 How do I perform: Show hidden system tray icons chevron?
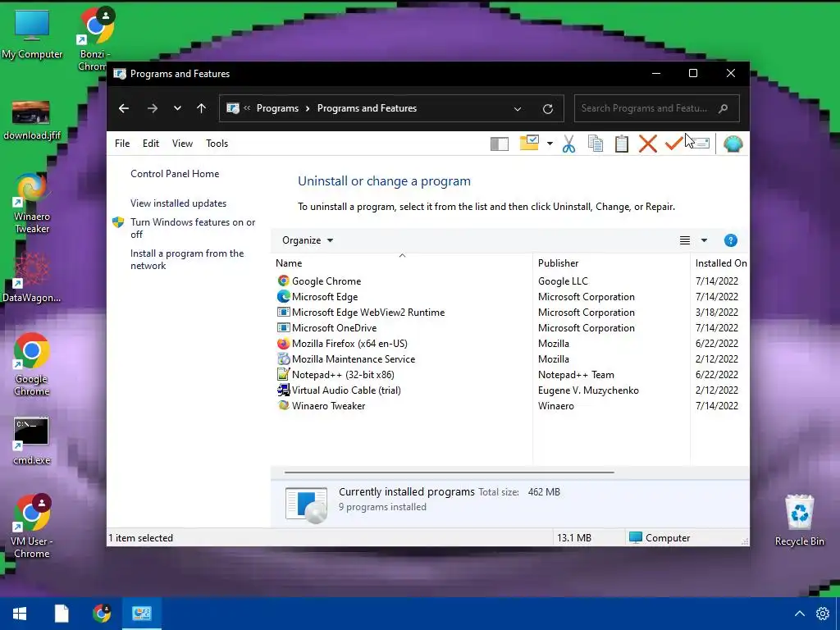(x=799, y=614)
